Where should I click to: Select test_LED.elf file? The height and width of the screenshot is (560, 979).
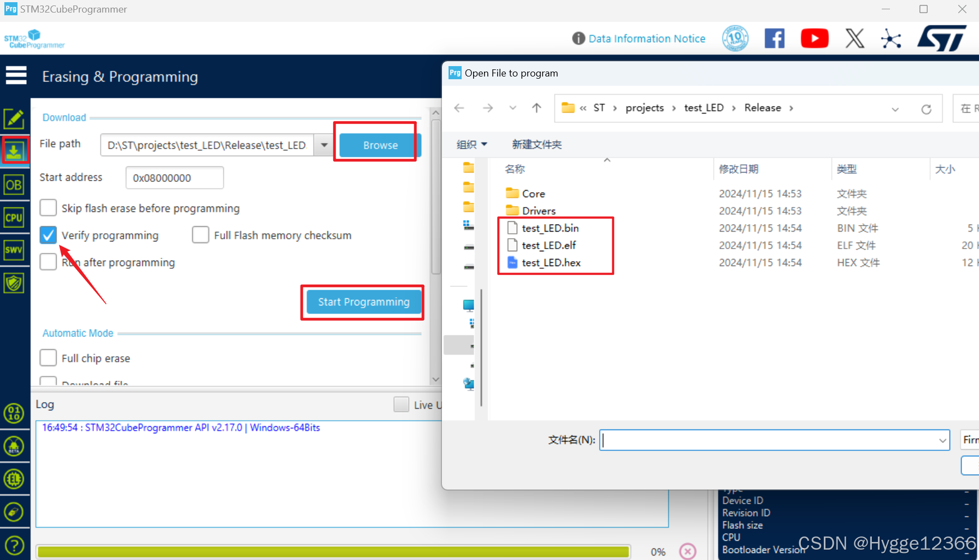tap(549, 245)
